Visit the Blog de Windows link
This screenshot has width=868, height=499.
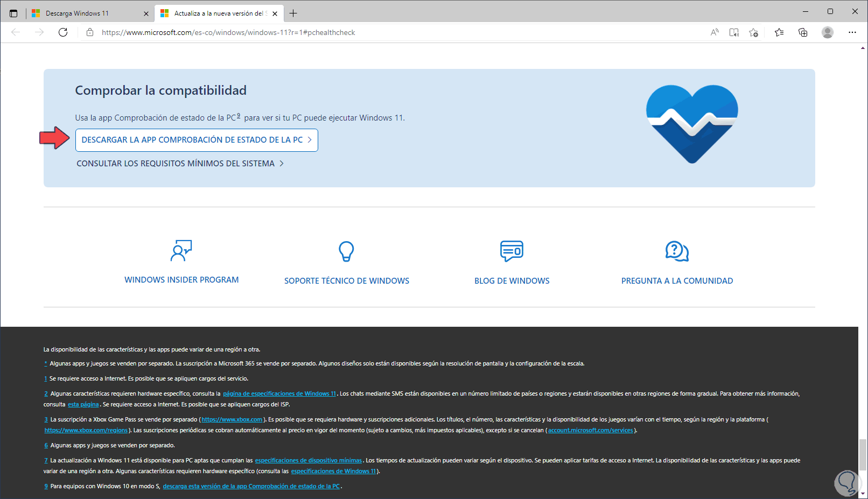pyautogui.click(x=512, y=281)
